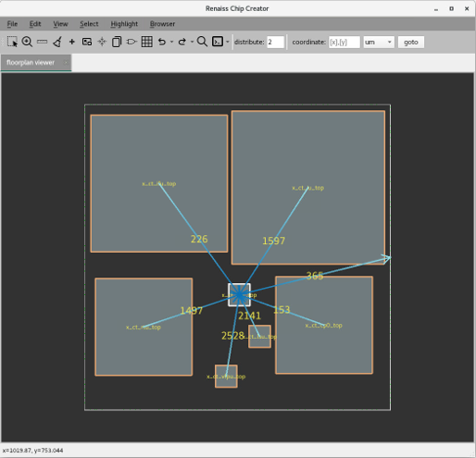Activate the zoom-in magnifier tool

point(27,42)
